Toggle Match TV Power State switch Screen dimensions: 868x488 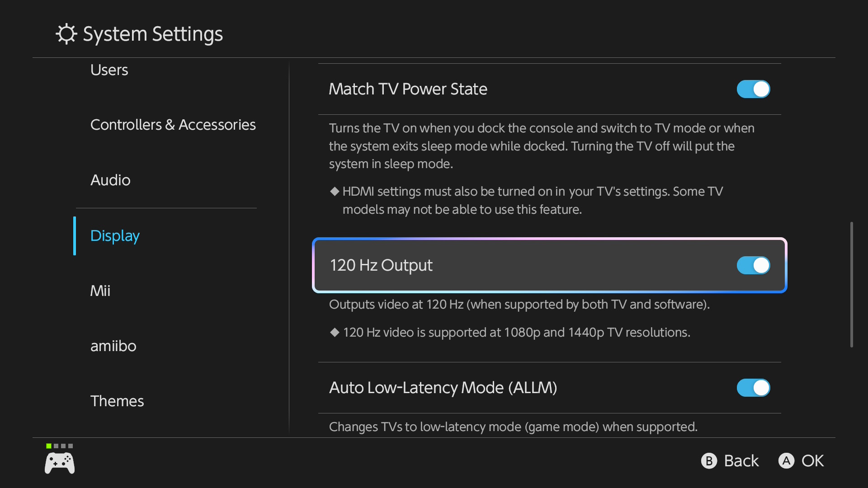(753, 89)
